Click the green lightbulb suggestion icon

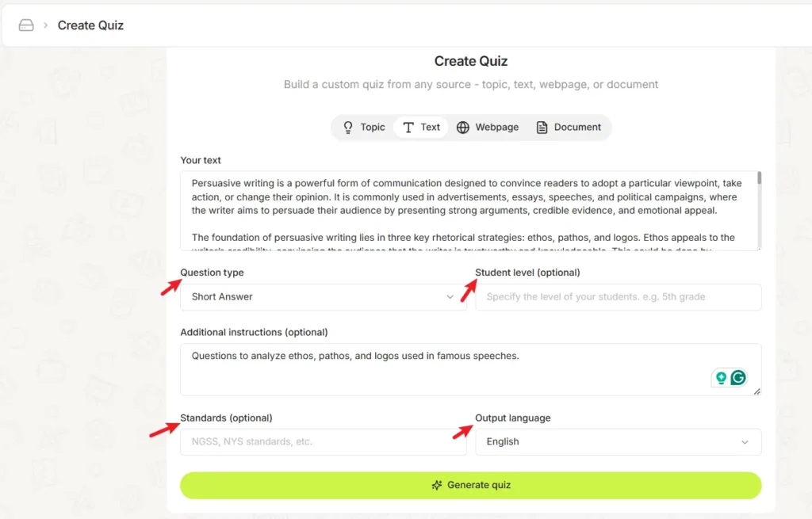(721, 378)
